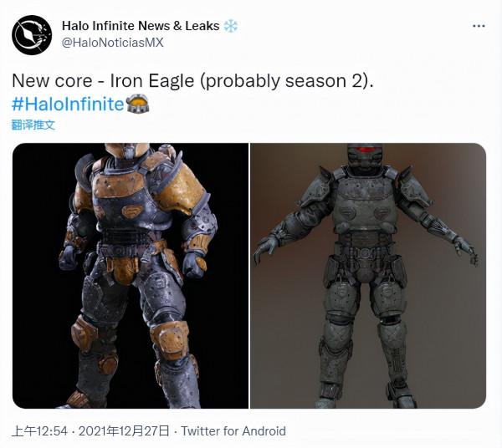Follow the #HaloInfinite hashtag link
This screenshot has height=448, width=502.
[x=68, y=104]
